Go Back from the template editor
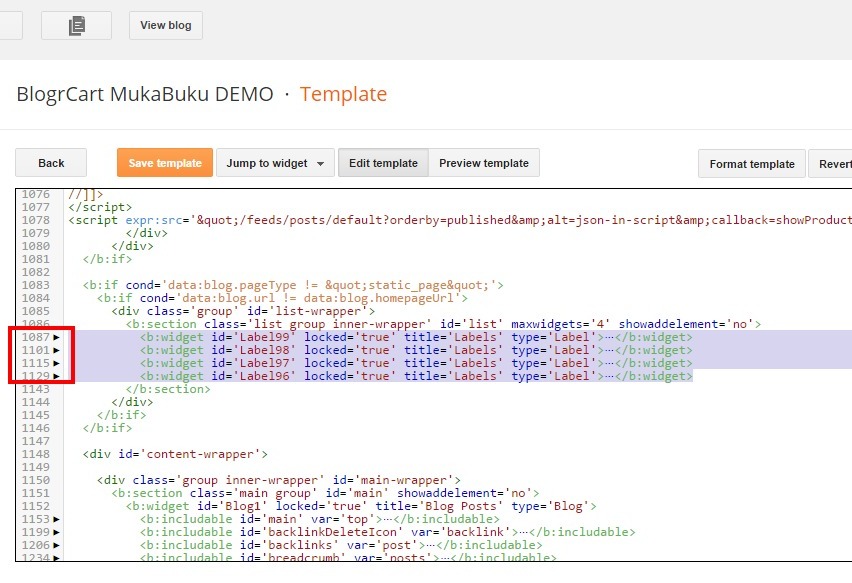 coord(51,163)
